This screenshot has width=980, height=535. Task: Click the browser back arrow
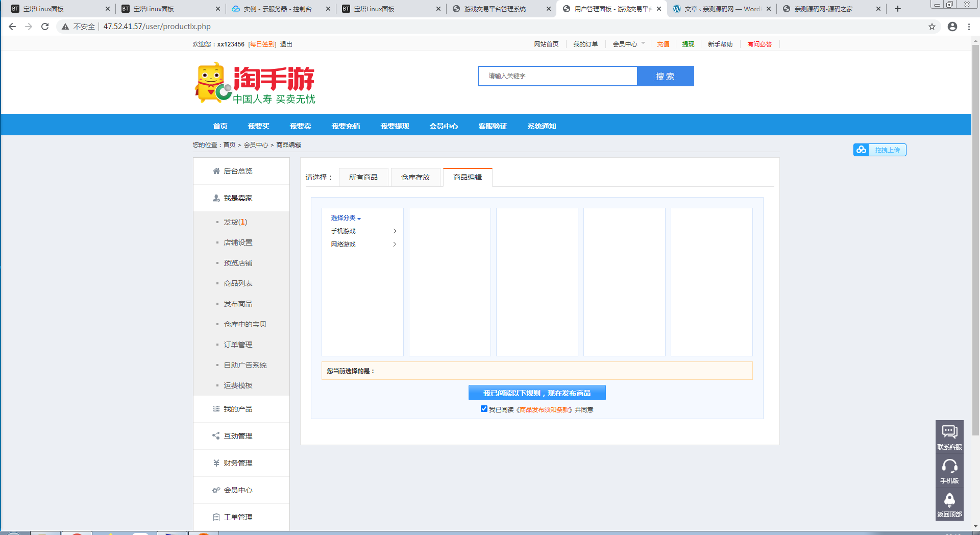[12, 27]
